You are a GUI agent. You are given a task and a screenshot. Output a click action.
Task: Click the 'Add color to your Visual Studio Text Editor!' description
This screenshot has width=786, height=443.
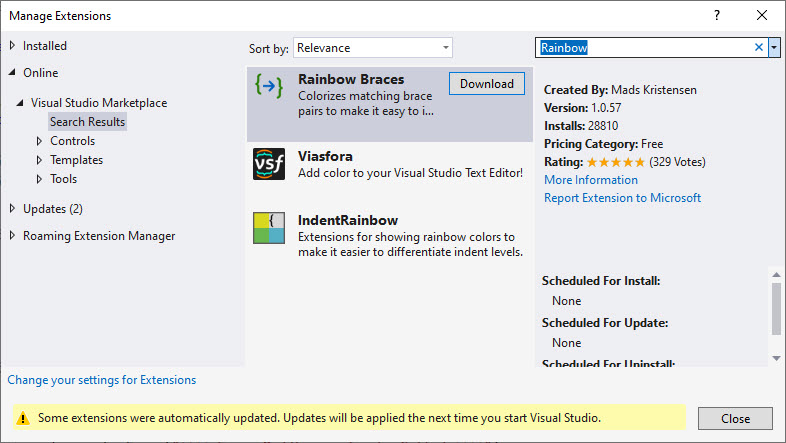pyautogui.click(x=411, y=173)
